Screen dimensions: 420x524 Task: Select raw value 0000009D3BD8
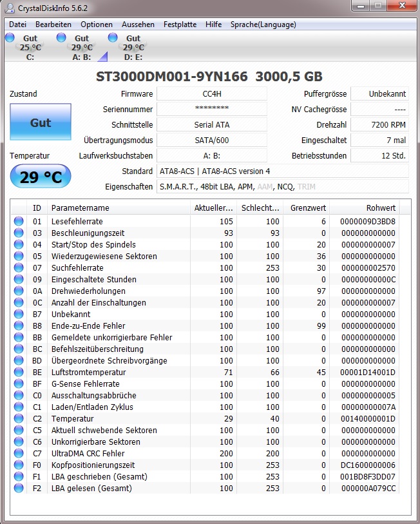click(x=368, y=221)
